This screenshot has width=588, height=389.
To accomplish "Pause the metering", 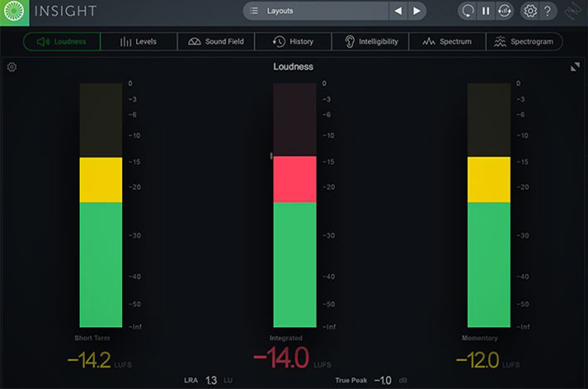I will 485,11.
